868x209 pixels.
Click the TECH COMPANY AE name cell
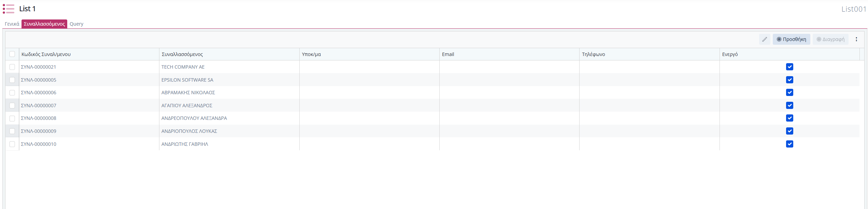coord(229,67)
